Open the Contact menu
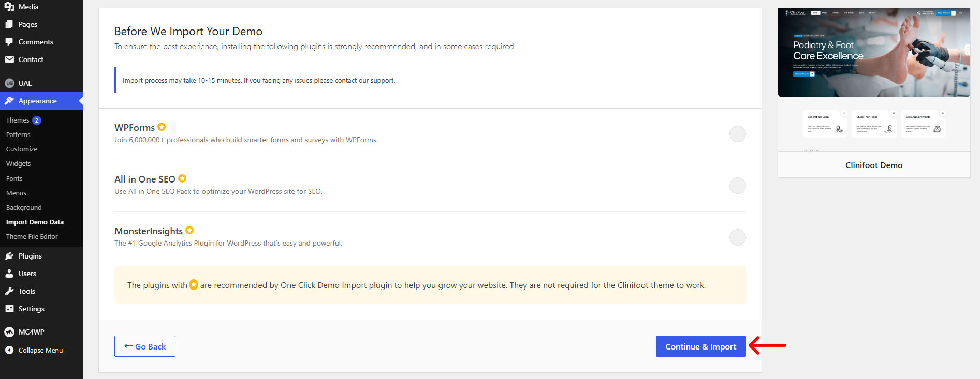 coord(41,59)
